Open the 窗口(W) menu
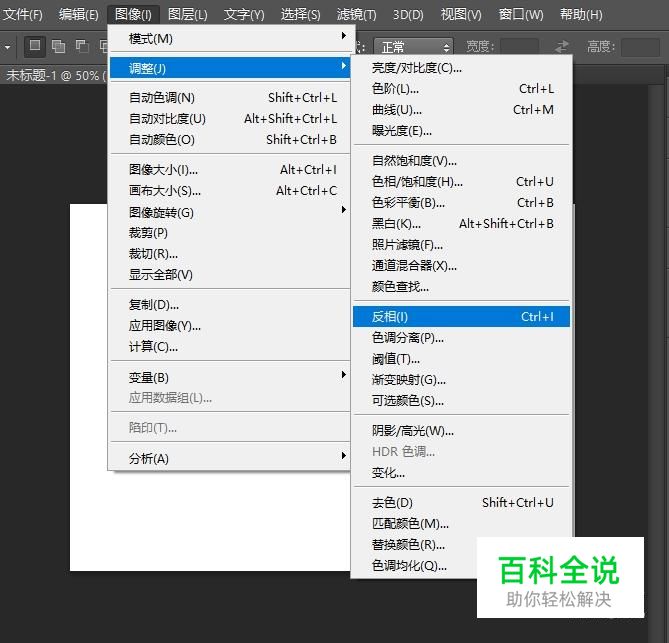Viewport: 669px width, 643px height. point(521,15)
